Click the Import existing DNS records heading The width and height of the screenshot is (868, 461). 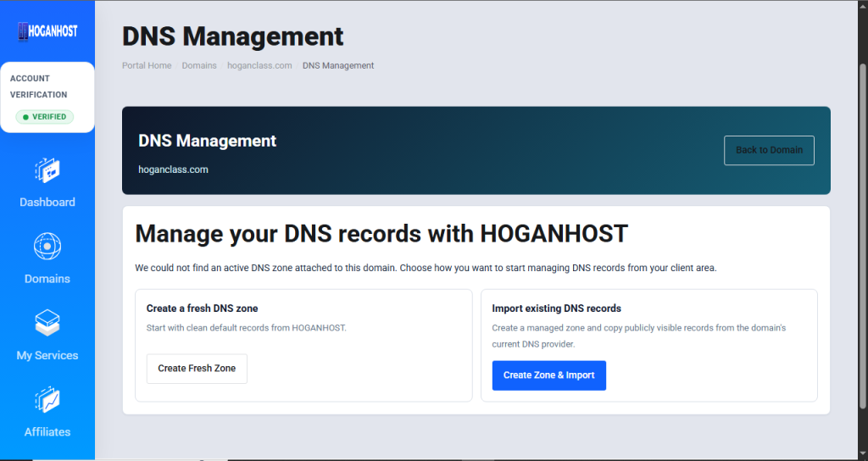556,308
